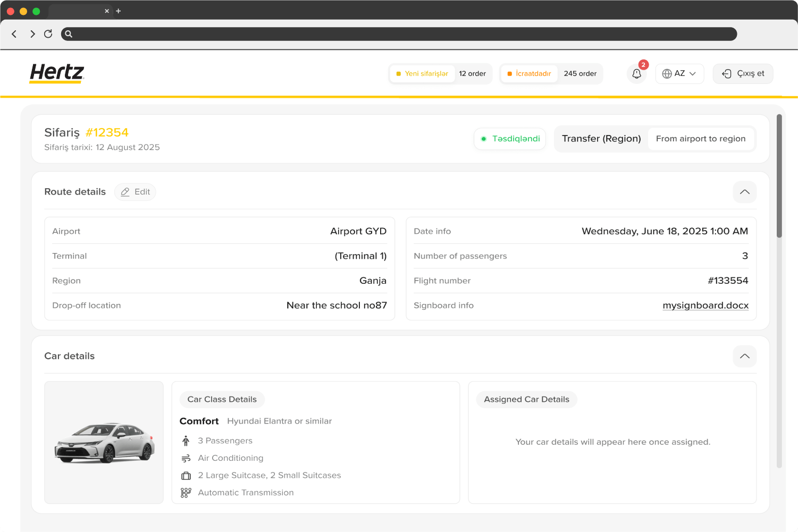Toggle the İcraatdadır filter
This screenshot has height=532, width=798.
tap(529, 74)
